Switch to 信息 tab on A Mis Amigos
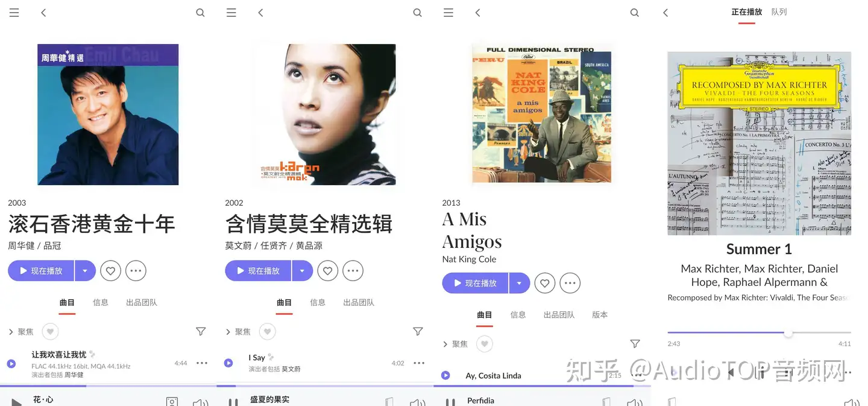868x406 pixels. tap(518, 314)
